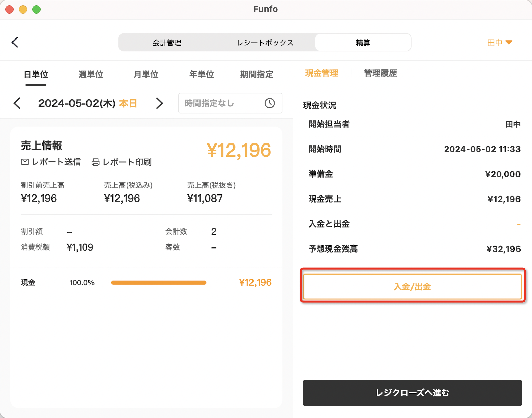Viewport: 532px width, 418px height.
Task: Switch to 年単位 view
Action: click(202, 74)
